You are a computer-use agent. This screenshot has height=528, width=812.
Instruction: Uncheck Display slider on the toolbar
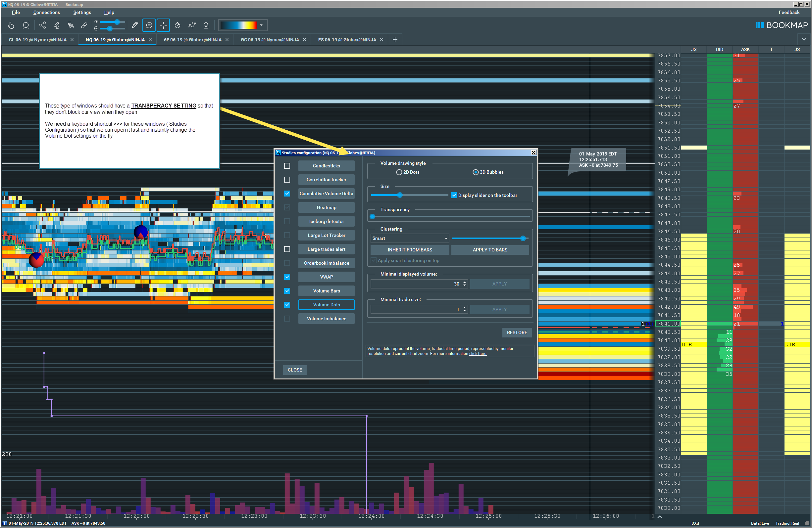(x=454, y=195)
